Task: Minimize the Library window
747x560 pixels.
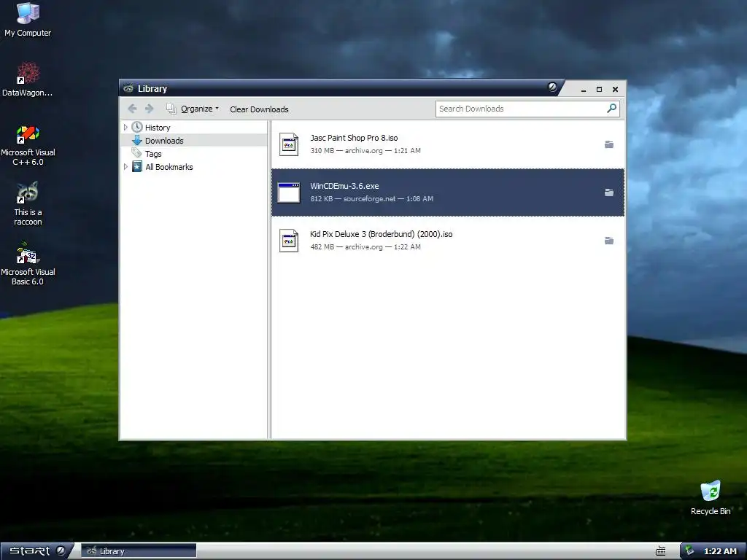Action: pyautogui.click(x=584, y=89)
